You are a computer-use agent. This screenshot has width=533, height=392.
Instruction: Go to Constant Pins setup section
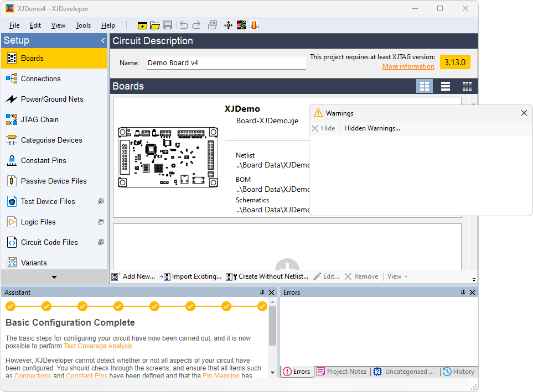[43, 160]
